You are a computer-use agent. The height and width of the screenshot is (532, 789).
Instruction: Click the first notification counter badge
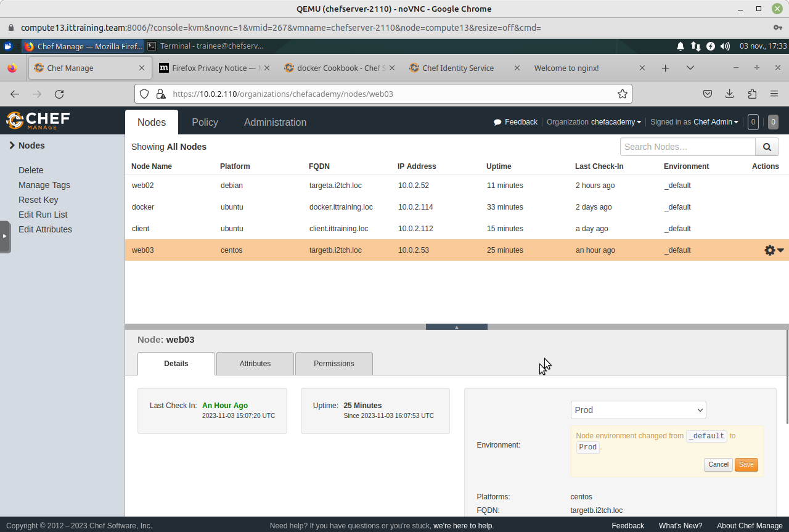coord(753,122)
